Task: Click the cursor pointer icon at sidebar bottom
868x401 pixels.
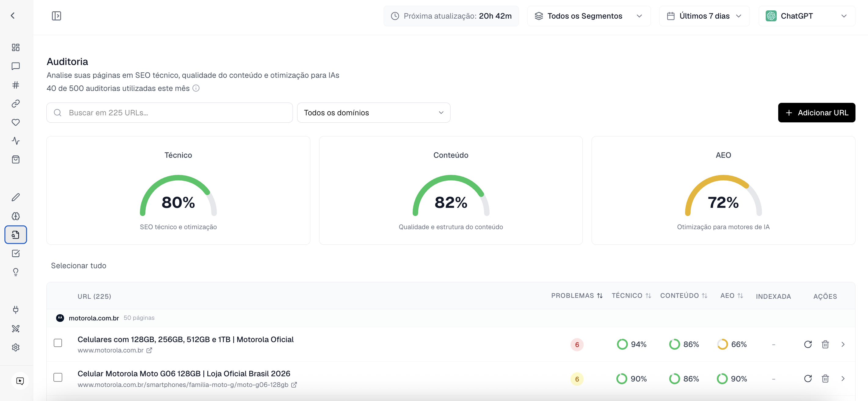Action: click(20, 381)
